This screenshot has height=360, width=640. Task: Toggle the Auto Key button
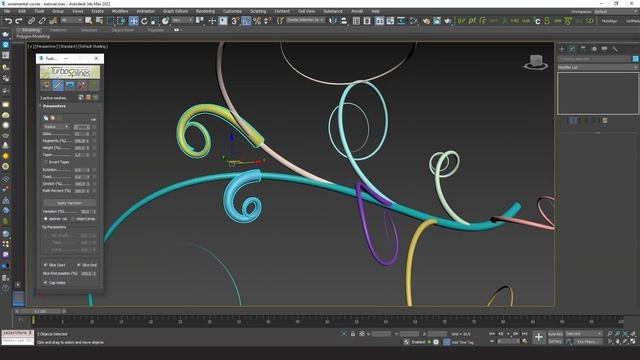point(556,334)
